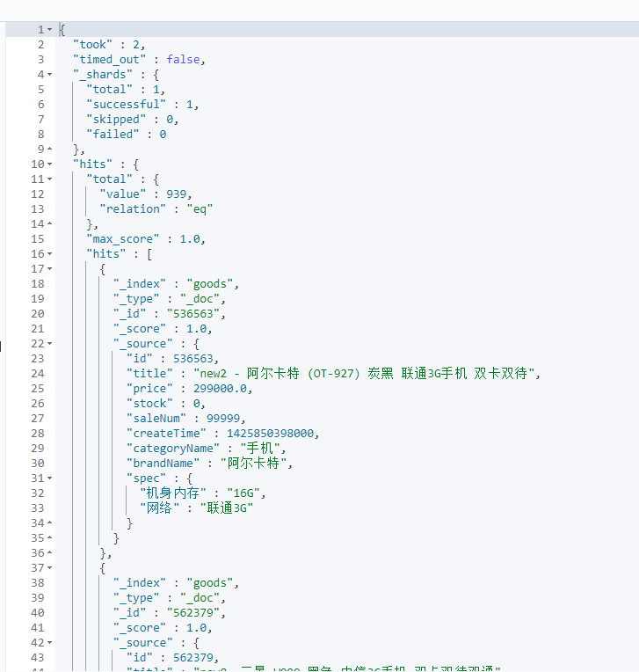Click the "联通3G" value on line 33
This screenshot has height=672, width=639.
227,508
